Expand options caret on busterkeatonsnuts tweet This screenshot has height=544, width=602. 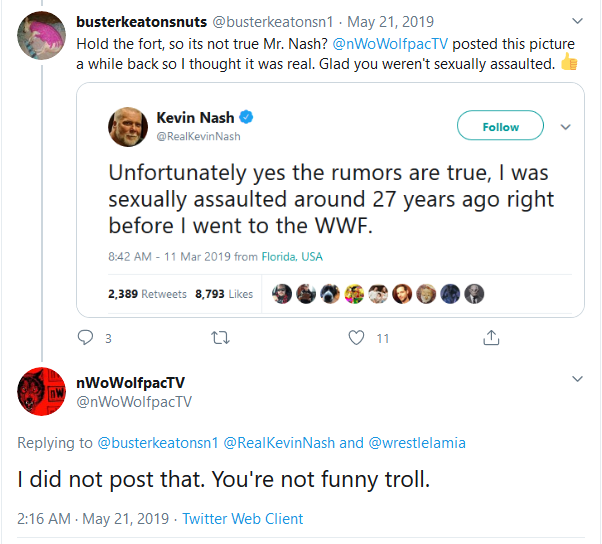(578, 20)
